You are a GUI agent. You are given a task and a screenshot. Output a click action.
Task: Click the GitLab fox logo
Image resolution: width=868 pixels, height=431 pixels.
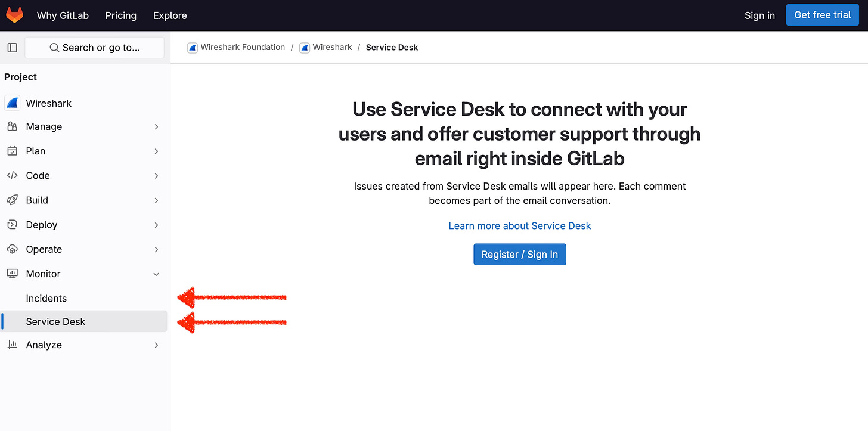click(x=15, y=15)
